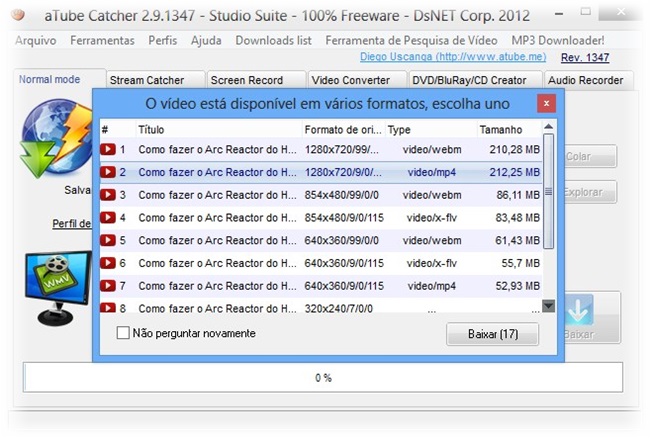Click the YouTube icon in row 3
650x438 pixels.
coord(108,195)
